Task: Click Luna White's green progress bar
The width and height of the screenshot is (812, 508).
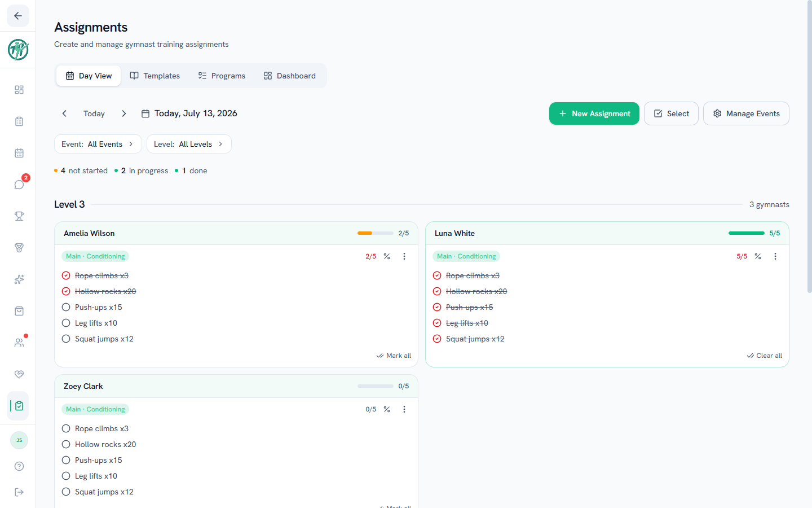Action: coord(747,233)
